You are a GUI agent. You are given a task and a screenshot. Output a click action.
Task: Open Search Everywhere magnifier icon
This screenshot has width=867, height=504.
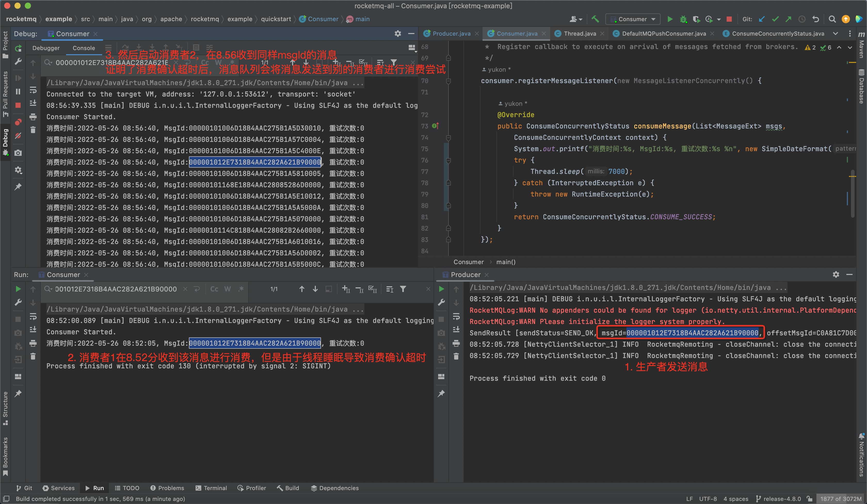(x=832, y=19)
